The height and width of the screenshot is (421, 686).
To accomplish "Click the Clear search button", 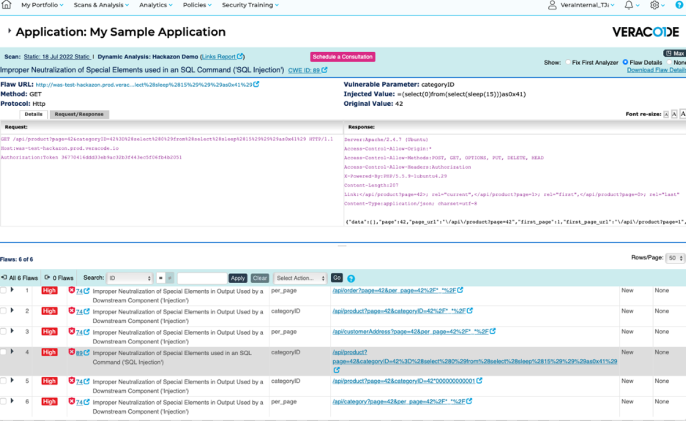I will tap(260, 278).
